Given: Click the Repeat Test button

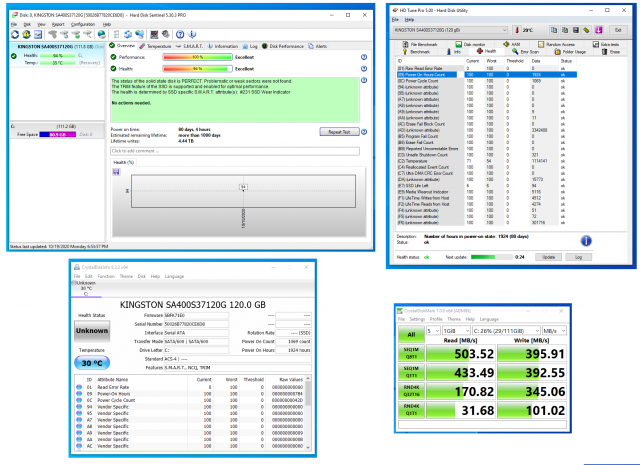Looking at the screenshot, I should click(337, 131).
